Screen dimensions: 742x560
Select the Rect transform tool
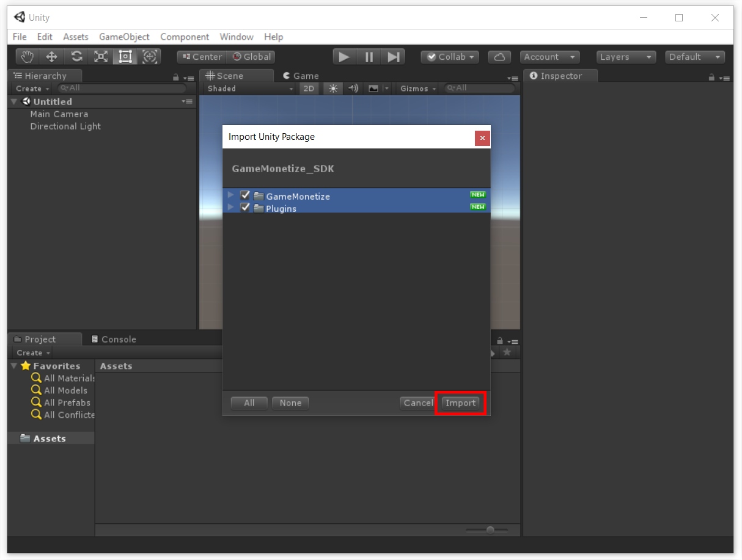point(125,57)
